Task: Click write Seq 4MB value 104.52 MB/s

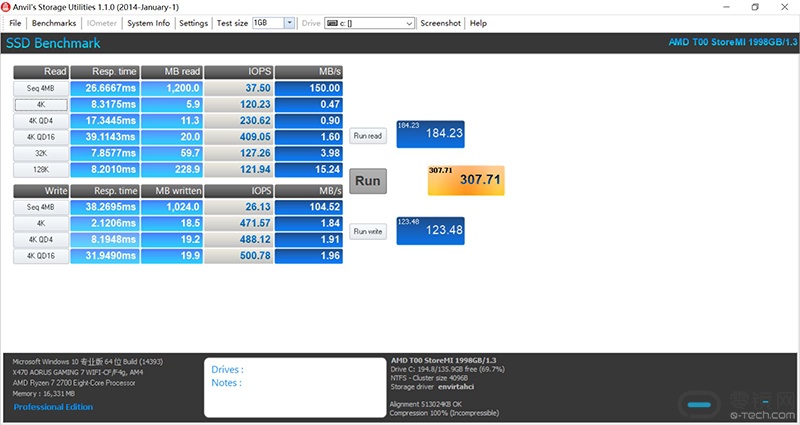Action: click(309, 207)
